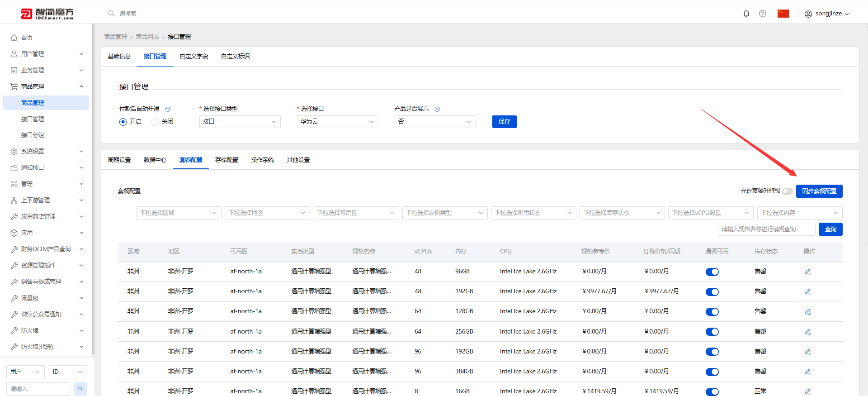
Task: Toggle the 允许套餐升降级 switch
Action: 788,191
